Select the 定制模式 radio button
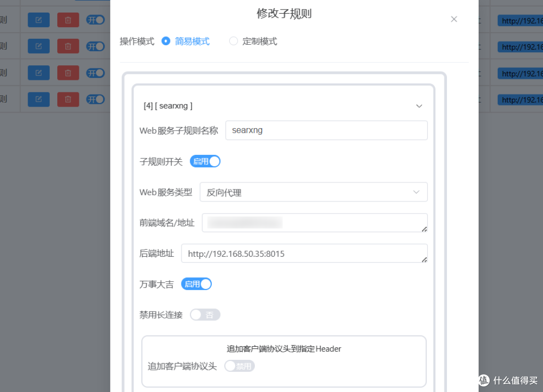The width and height of the screenshot is (543, 392). (233, 41)
